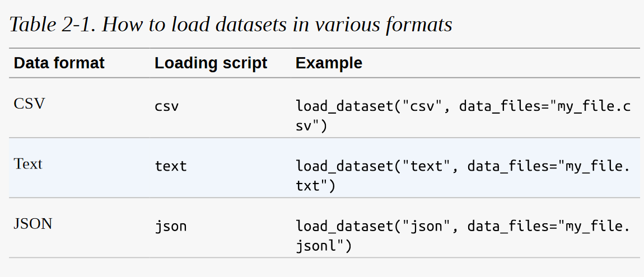Click "various formats" in the caption
The image size is (644, 277).
pos(384,25)
